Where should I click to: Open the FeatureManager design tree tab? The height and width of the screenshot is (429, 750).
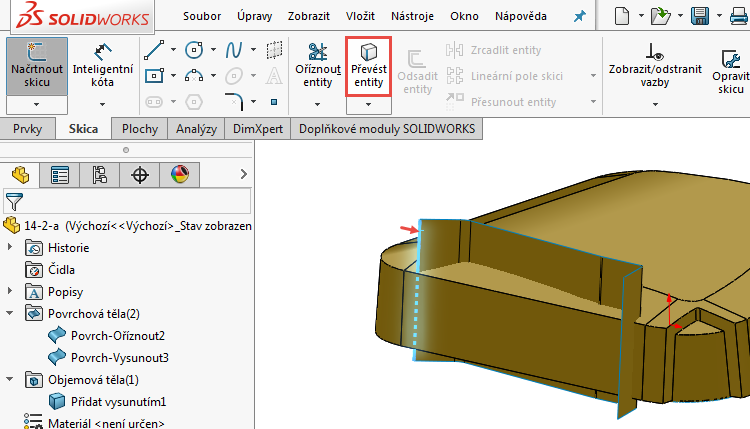21,175
